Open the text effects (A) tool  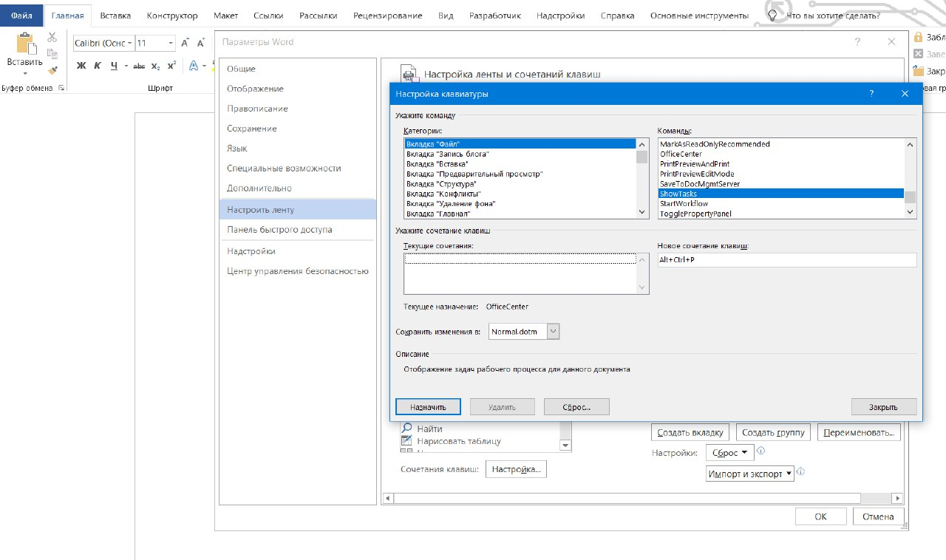[194, 66]
